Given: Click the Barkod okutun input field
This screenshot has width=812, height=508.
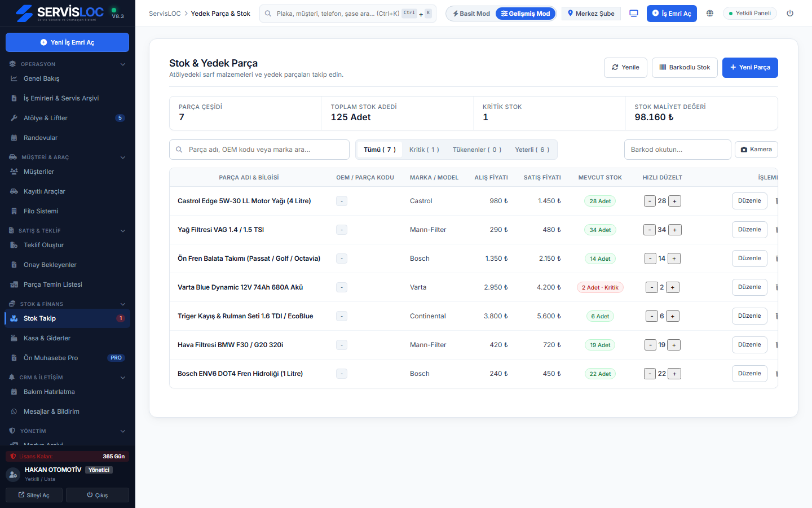Looking at the screenshot, I should [678, 150].
